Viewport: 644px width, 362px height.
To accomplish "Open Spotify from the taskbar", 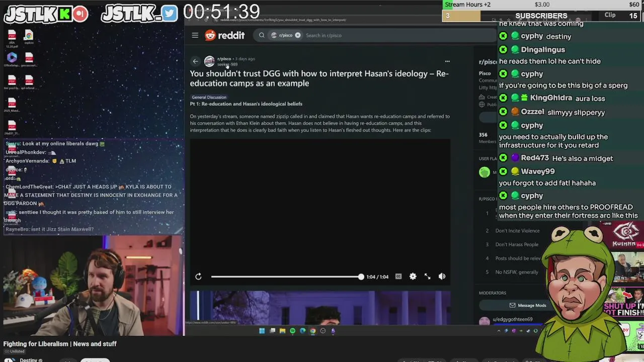I will (x=292, y=331).
